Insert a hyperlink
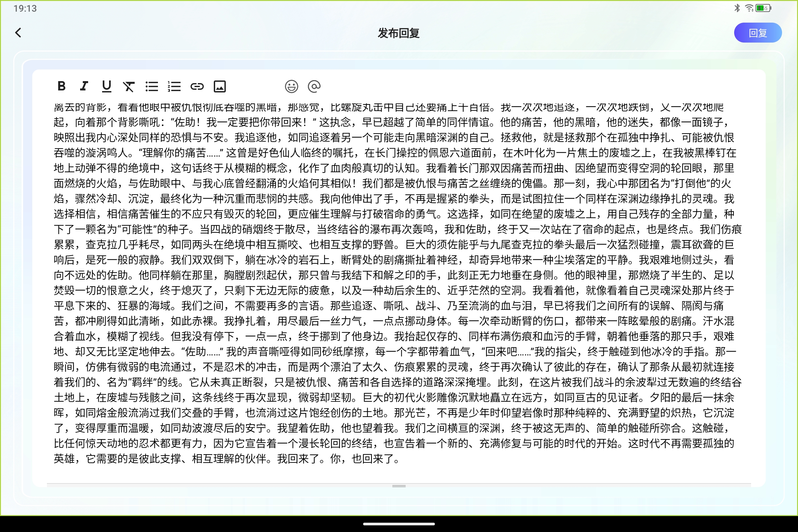Viewport: 798px width, 532px height. (197, 86)
